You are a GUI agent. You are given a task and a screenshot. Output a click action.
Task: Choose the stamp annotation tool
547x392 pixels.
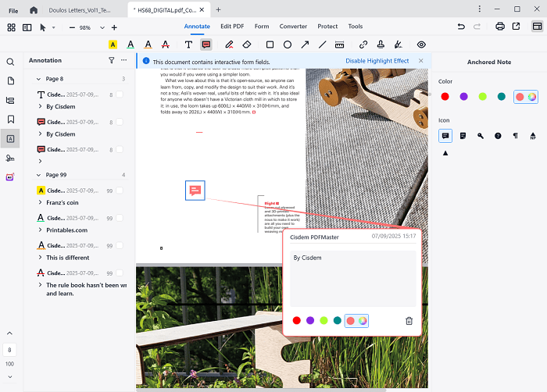point(381,45)
